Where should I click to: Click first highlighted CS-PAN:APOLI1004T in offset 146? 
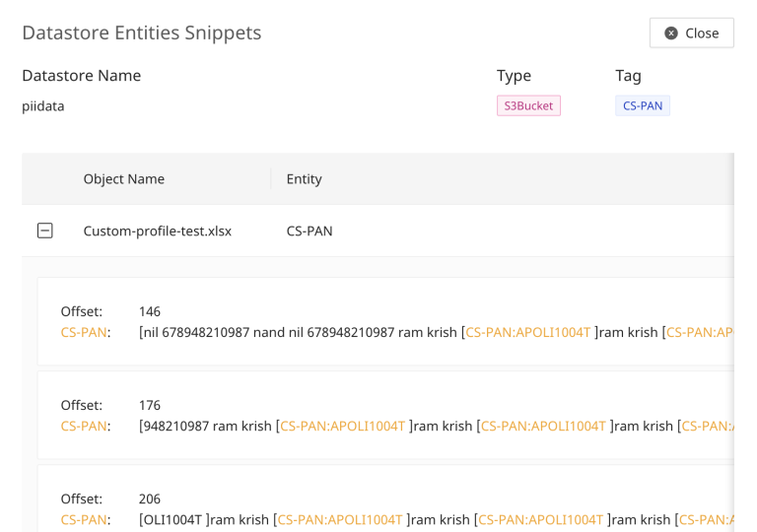(x=527, y=332)
